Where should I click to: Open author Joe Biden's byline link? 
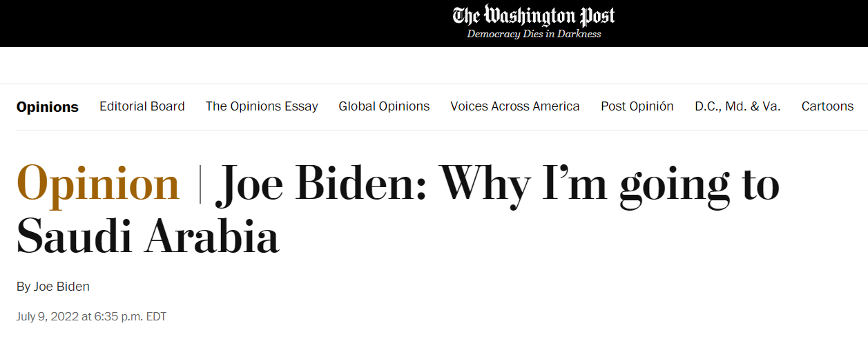point(62,287)
